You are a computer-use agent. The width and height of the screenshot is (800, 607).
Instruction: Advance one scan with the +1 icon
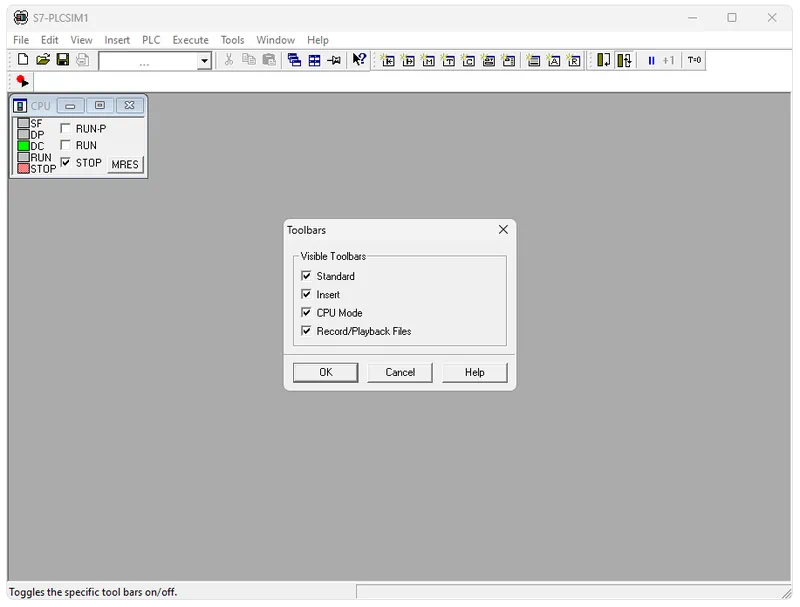click(668, 60)
